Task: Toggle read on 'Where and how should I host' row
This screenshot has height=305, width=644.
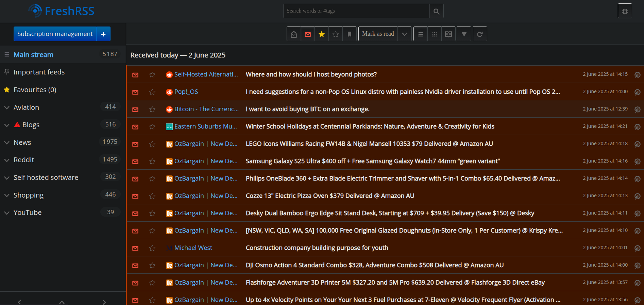Action: 135,75
